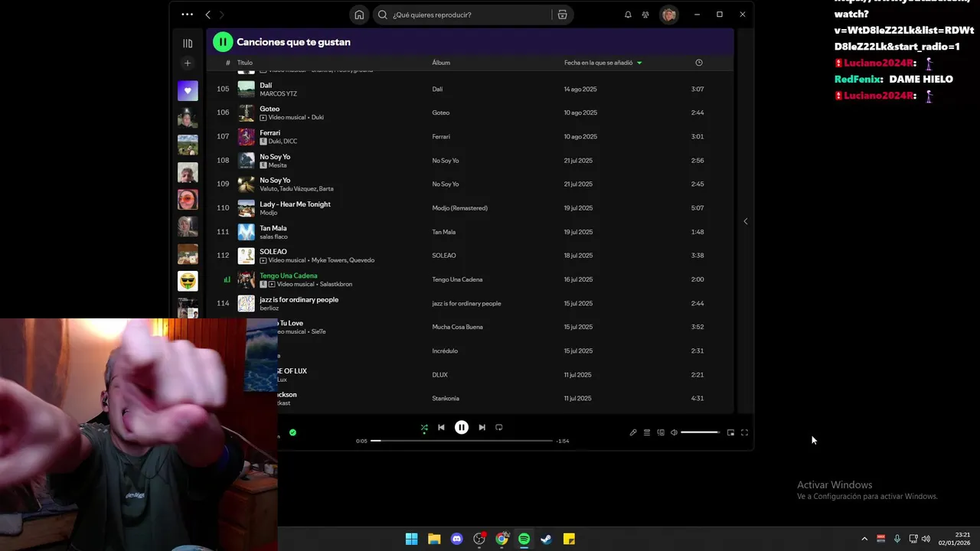Viewport: 980px width, 551px height.
Task: Open artist Salastkbron link
Action: [x=336, y=285]
